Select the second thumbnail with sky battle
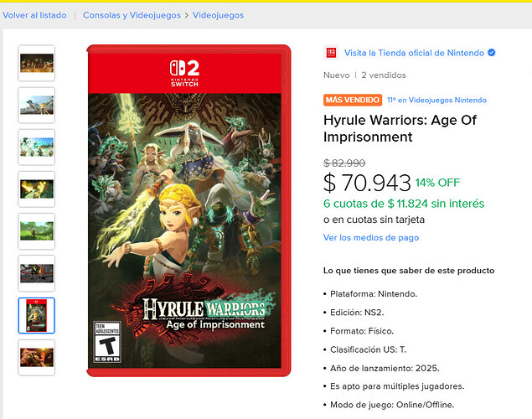 (37, 106)
